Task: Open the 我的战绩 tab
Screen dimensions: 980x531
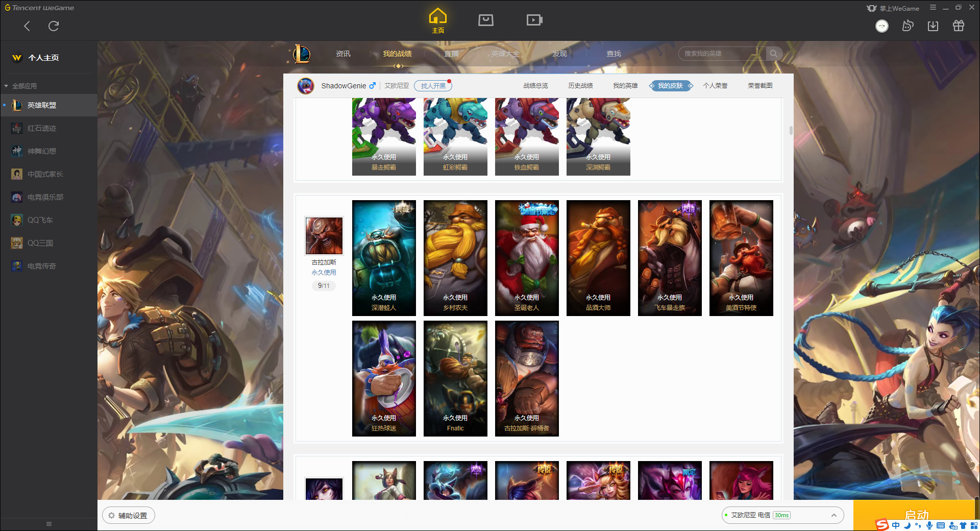Action: 397,54
